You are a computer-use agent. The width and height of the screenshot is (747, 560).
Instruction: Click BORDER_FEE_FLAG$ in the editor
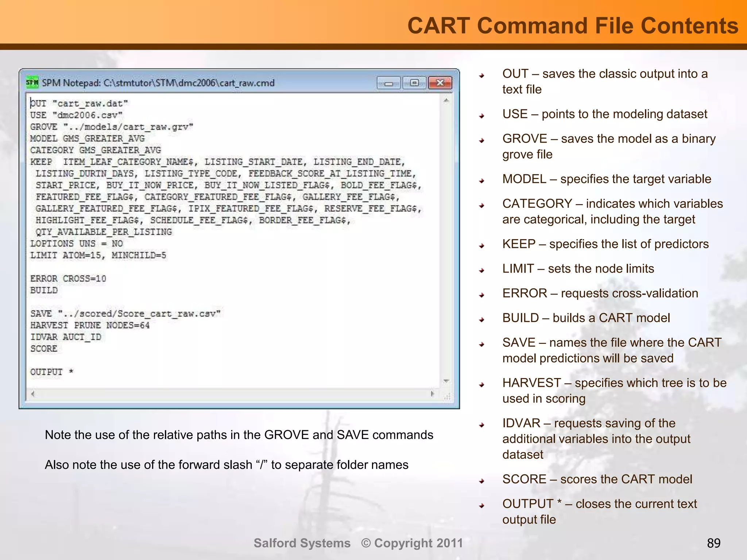(303, 220)
